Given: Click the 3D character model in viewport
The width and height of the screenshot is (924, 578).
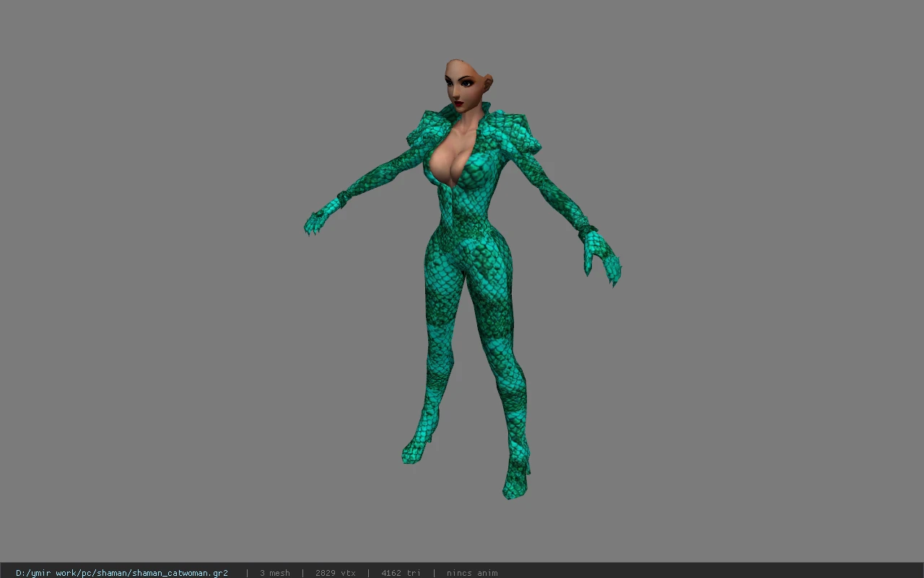Looking at the screenshot, I should [x=463, y=280].
